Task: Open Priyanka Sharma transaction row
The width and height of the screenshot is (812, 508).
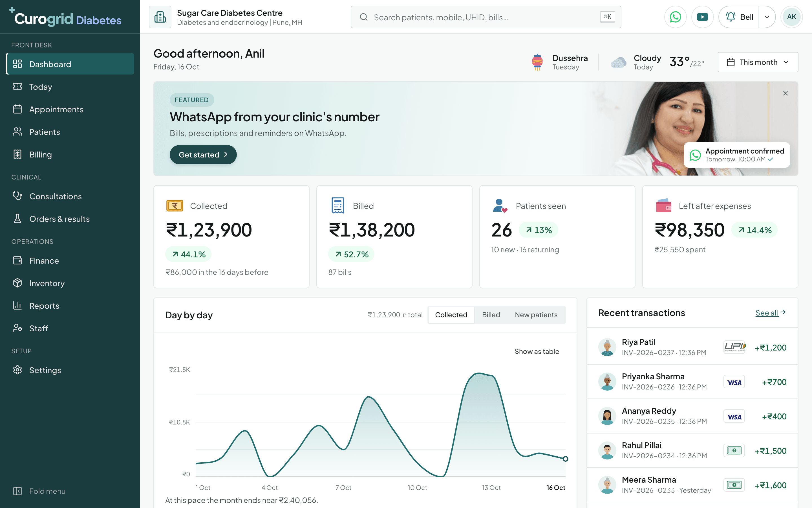Action: tap(692, 382)
